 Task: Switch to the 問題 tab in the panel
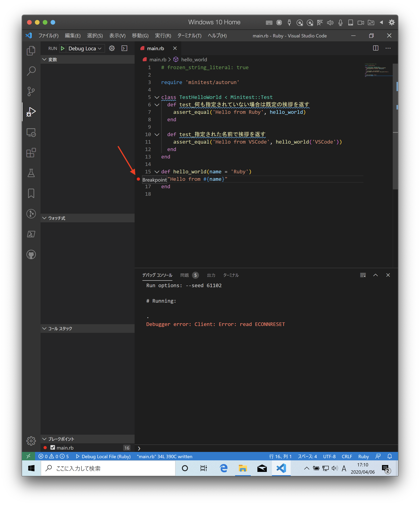point(185,275)
